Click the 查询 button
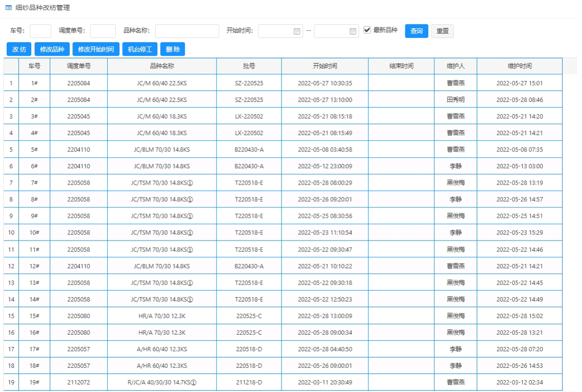Image resolution: width=582 pixels, height=392 pixels. tap(417, 31)
